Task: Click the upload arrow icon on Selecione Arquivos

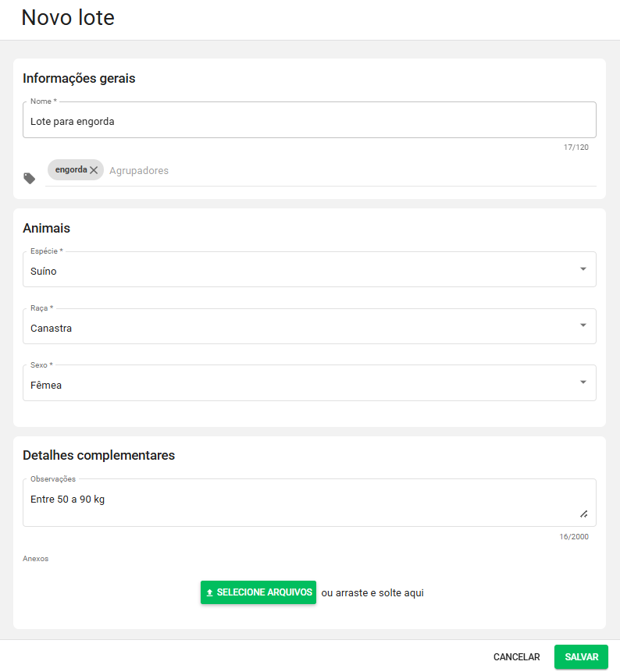Action: 209,593
